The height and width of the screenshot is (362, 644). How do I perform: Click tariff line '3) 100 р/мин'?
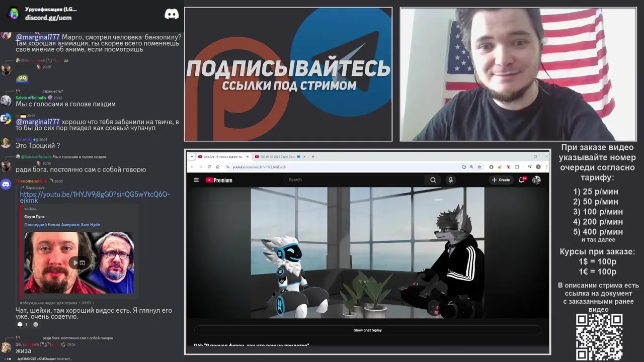pyautogui.click(x=598, y=212)
